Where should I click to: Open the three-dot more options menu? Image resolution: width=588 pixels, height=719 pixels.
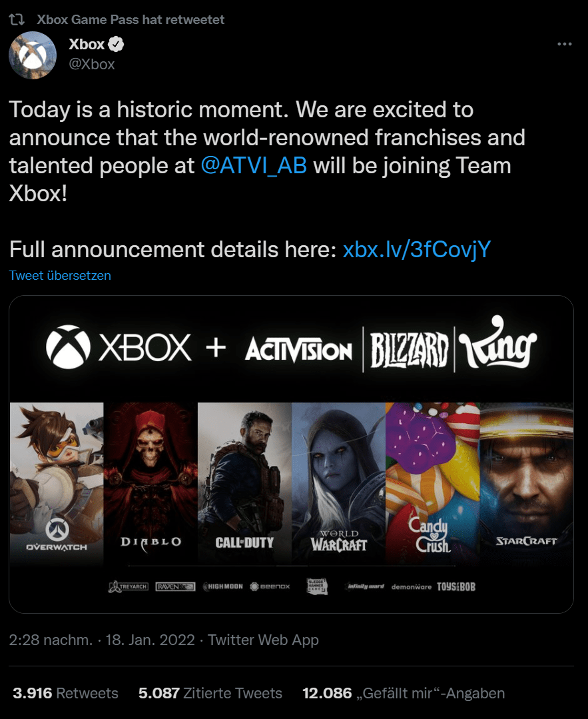[564, 44]
